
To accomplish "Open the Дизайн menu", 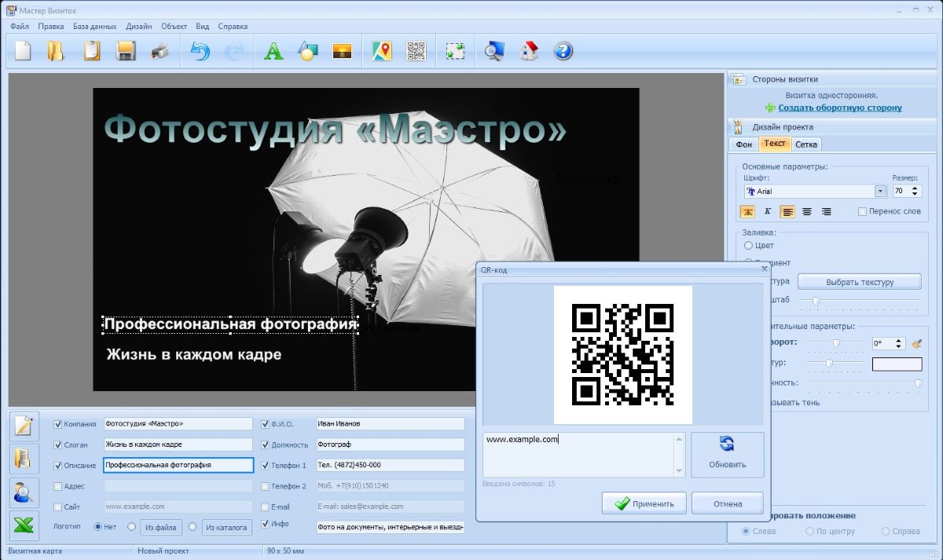I will [x=138, y=26].
